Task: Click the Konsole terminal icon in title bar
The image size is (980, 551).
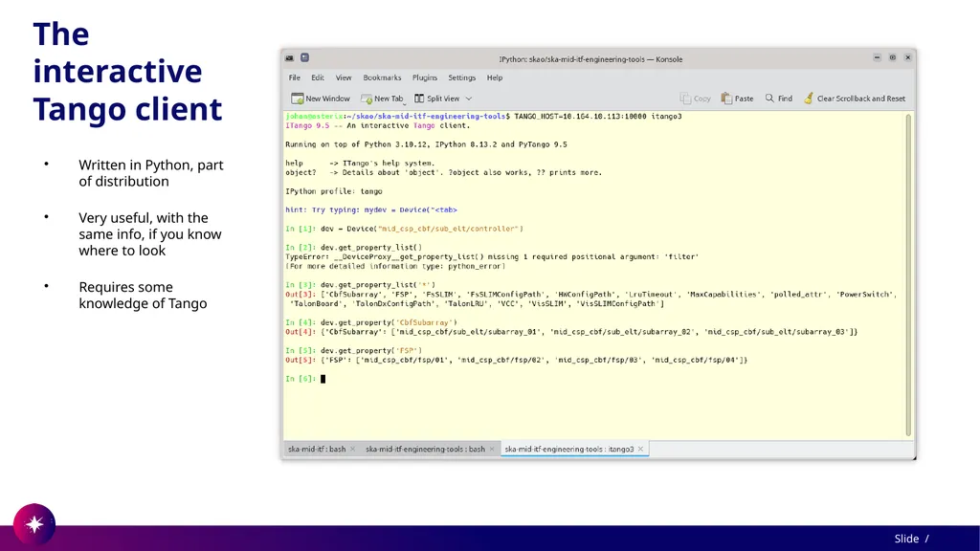Action: coord(289,58)
